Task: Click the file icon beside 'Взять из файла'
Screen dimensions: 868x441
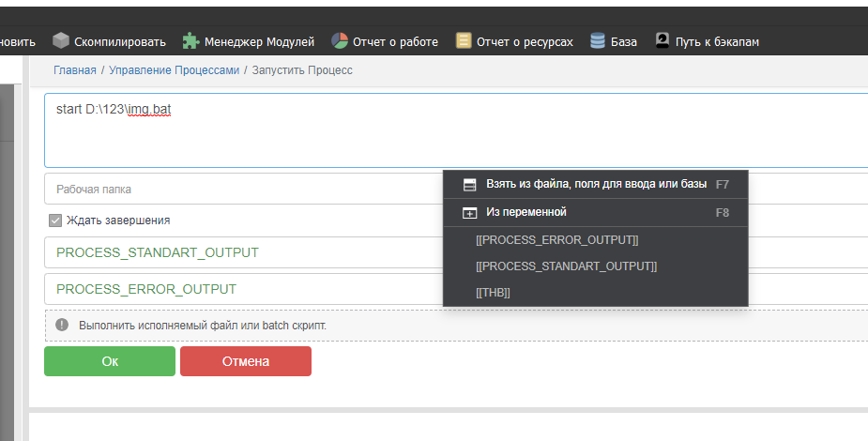Action: [x=469, y=185]
